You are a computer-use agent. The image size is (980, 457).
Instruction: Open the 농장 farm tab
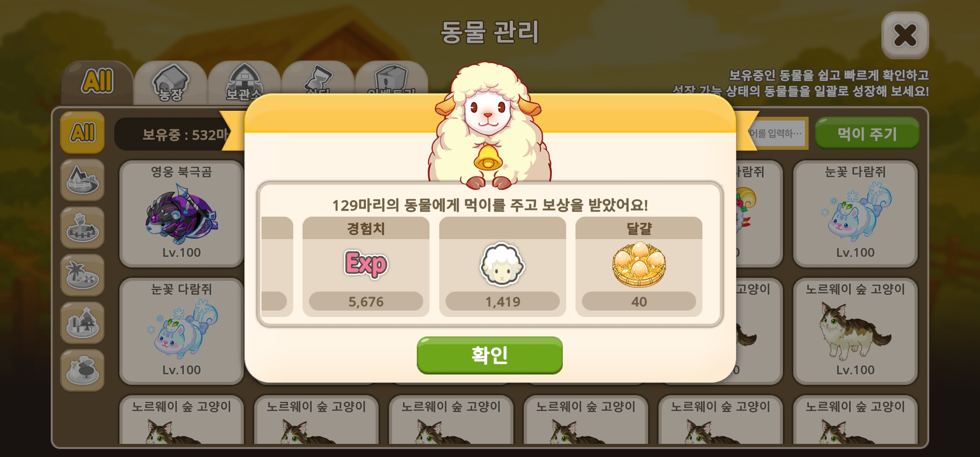(x=171, y=82)
